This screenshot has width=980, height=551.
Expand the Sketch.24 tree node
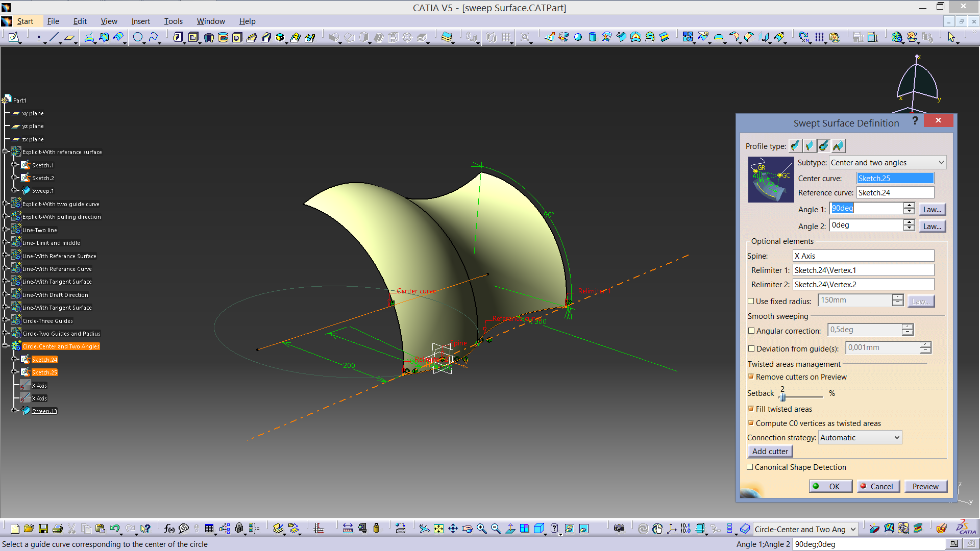click(14, 359)
